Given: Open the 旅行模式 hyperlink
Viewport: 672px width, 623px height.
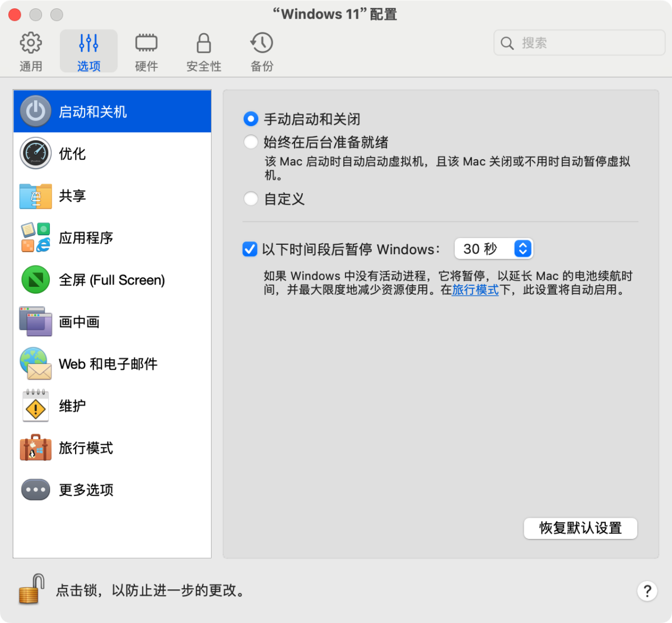Looking at the screenshot, I should (x=475, y=290).
